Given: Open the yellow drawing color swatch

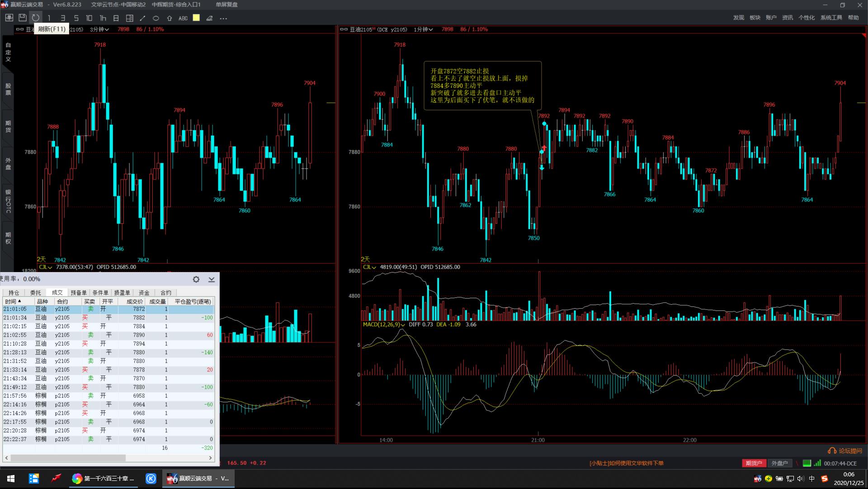Looking at the screenshot, I should [x=196, y=18].
